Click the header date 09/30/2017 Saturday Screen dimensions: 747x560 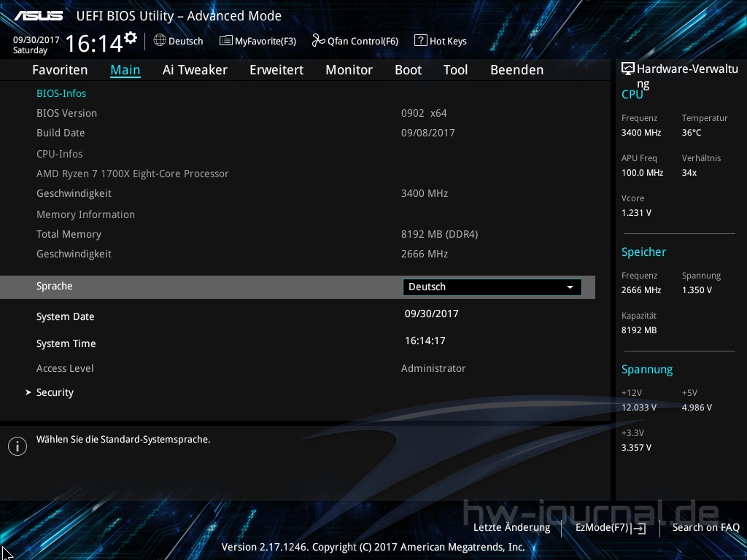[36, 45]
